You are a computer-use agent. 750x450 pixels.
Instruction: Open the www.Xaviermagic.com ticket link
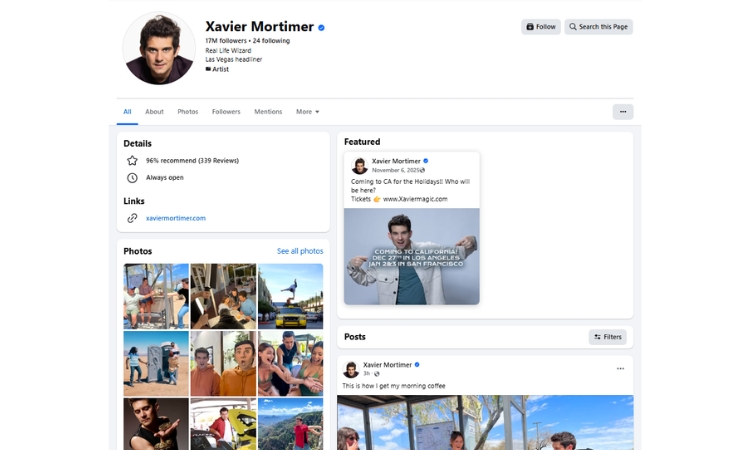click(415, 199)
